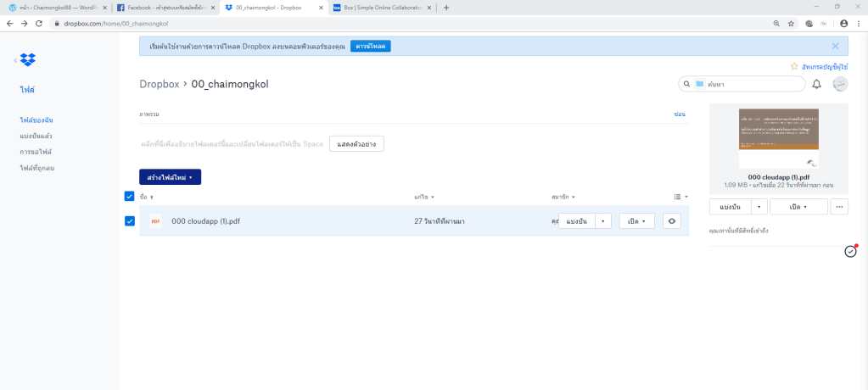Click the Dropbox search field

747,84
